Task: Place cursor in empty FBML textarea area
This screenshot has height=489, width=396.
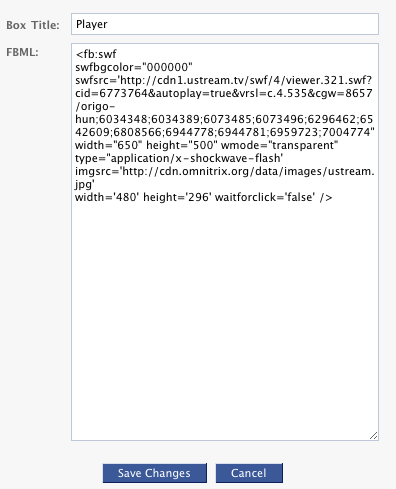Action: pos(225,317)
